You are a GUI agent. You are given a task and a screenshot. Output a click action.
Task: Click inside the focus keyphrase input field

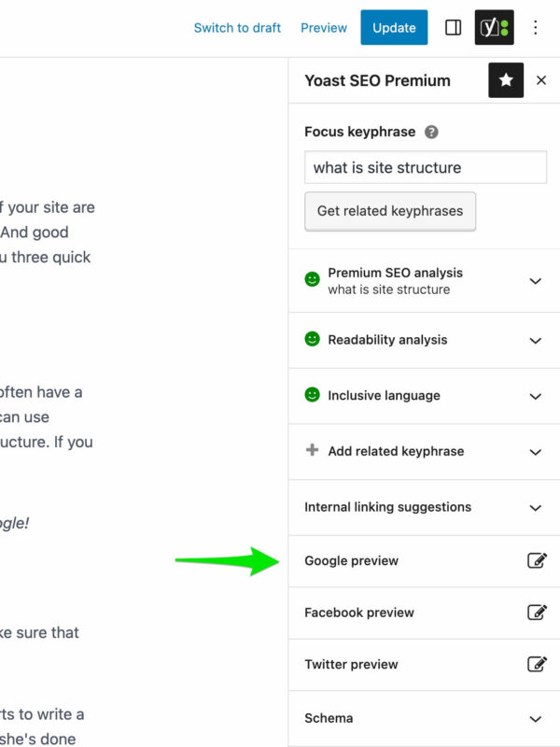425,167
